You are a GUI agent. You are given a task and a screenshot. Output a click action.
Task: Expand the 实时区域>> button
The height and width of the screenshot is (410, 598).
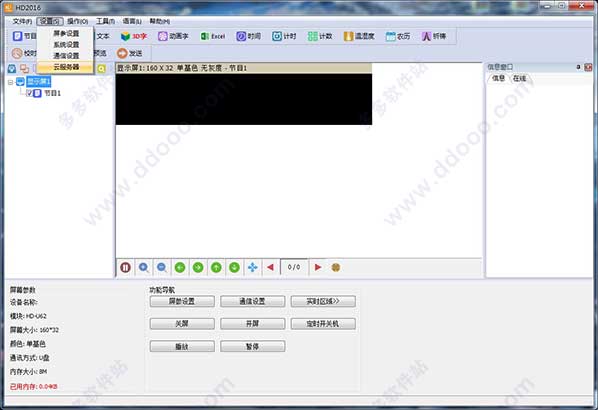click(323, 301)
